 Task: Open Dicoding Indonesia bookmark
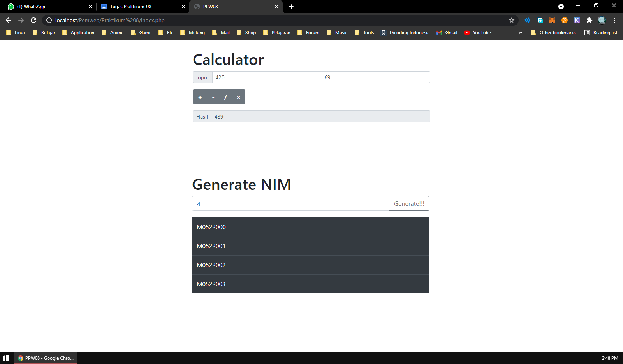point(405,33)
